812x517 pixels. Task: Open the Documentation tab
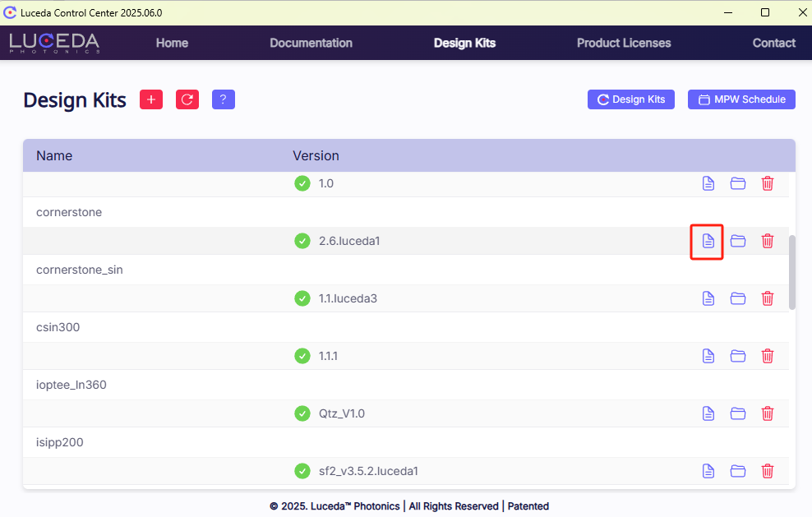(x=311, y=43)
